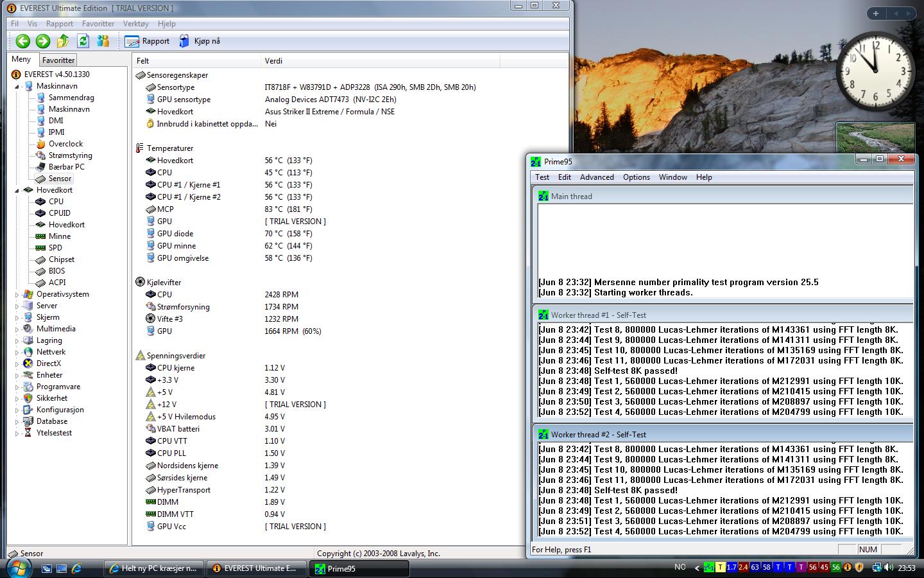Click the Refresh toolbar icon
Viewport: 924px width, 578px height.
pos(83,41)
